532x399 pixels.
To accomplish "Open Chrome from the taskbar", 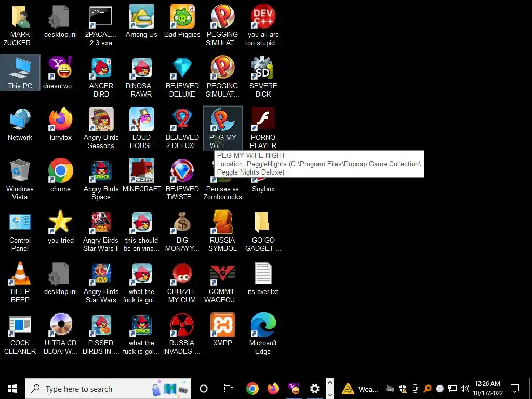I will tap(252, 389).
